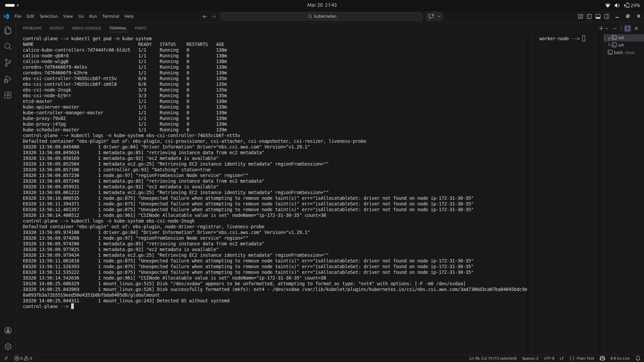The image size is (644, 362).
Task: Expand the Copilot chat dropdown arrow
Action: [x=439, y=16]
